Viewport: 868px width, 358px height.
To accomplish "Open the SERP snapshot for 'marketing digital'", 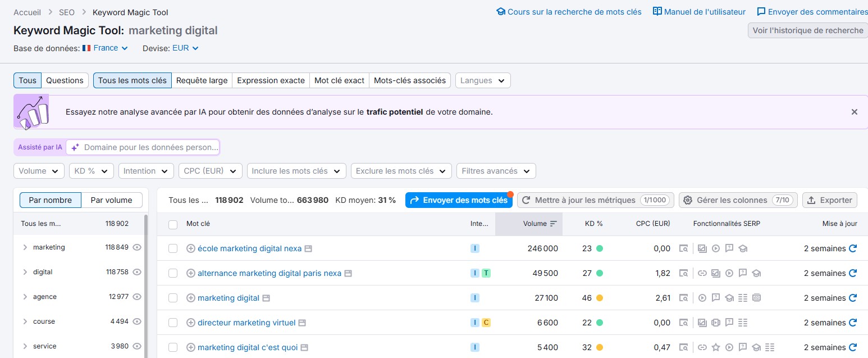I will click(x=684, y=298).
